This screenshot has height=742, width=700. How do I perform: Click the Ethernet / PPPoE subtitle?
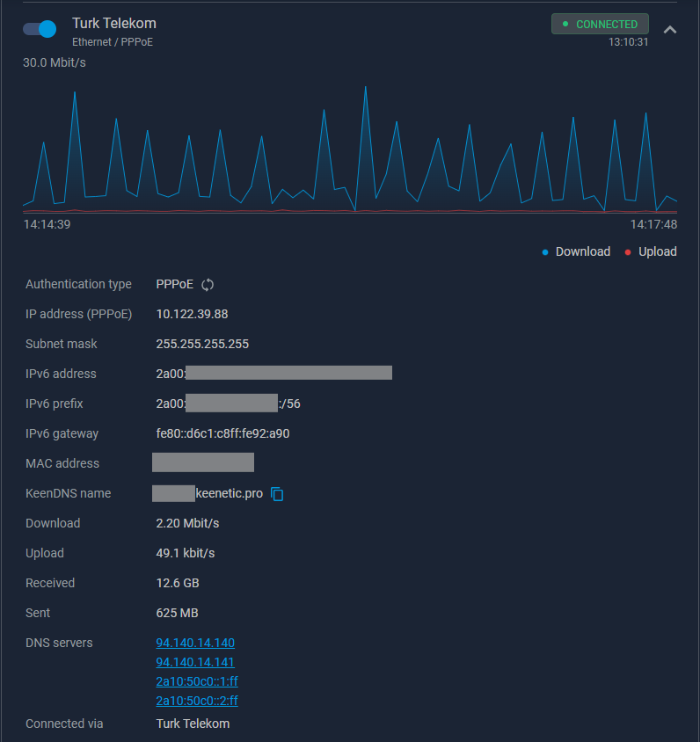[113, 42]
